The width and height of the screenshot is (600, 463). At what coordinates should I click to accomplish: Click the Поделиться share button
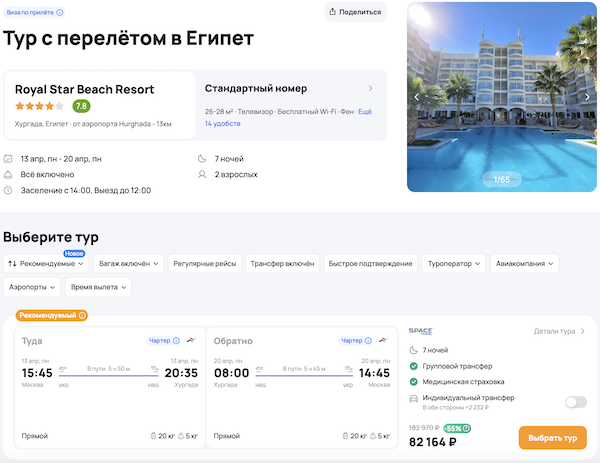357,12
